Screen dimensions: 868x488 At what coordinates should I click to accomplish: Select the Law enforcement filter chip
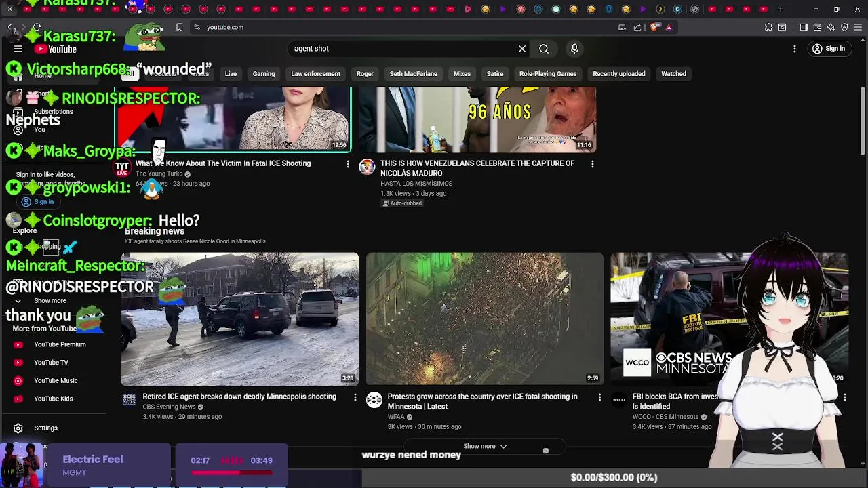(x=315, y=74)
